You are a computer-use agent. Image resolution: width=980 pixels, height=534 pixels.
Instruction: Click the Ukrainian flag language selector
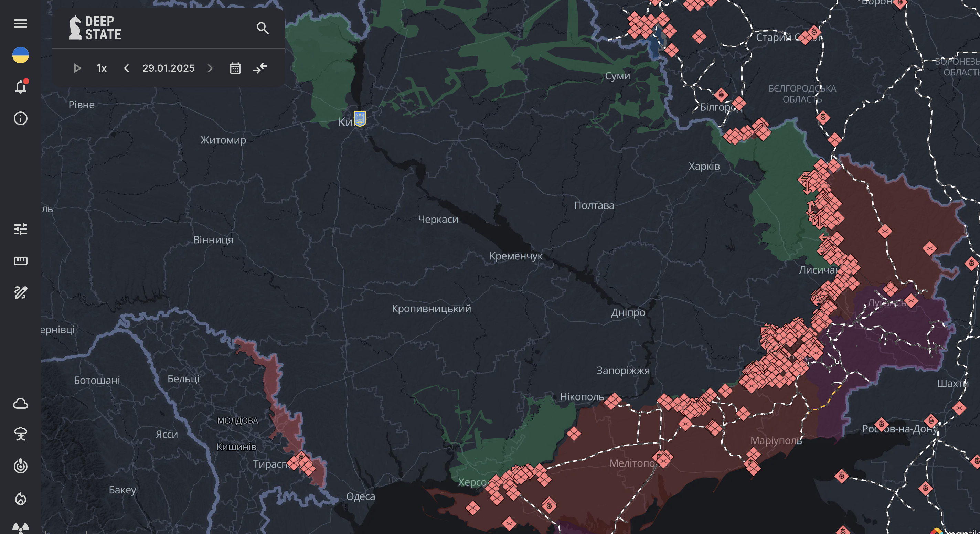(x=21, y=55)
